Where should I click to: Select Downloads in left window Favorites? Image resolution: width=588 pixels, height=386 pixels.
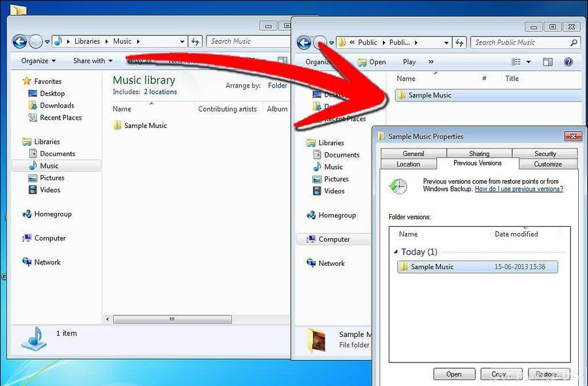(x=57, y=105)
